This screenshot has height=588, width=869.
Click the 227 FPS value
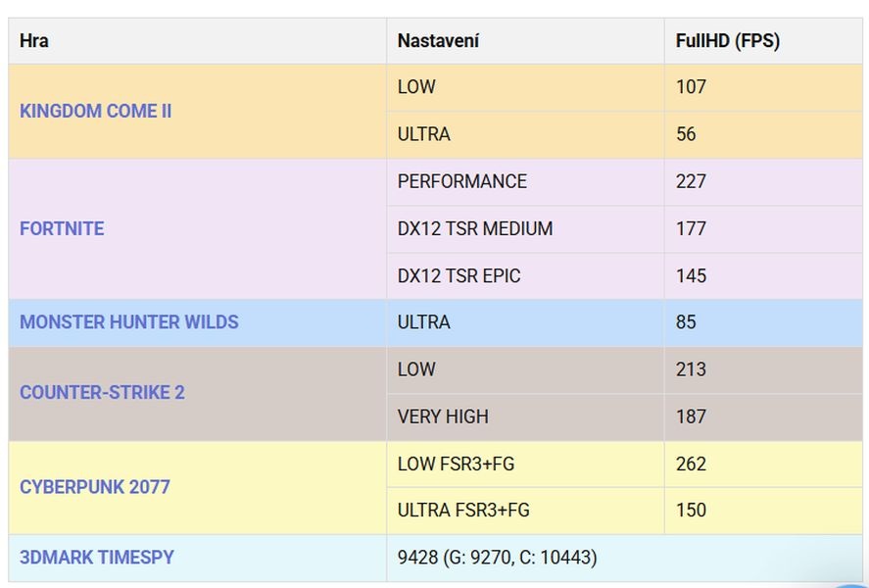pos(691,181)
